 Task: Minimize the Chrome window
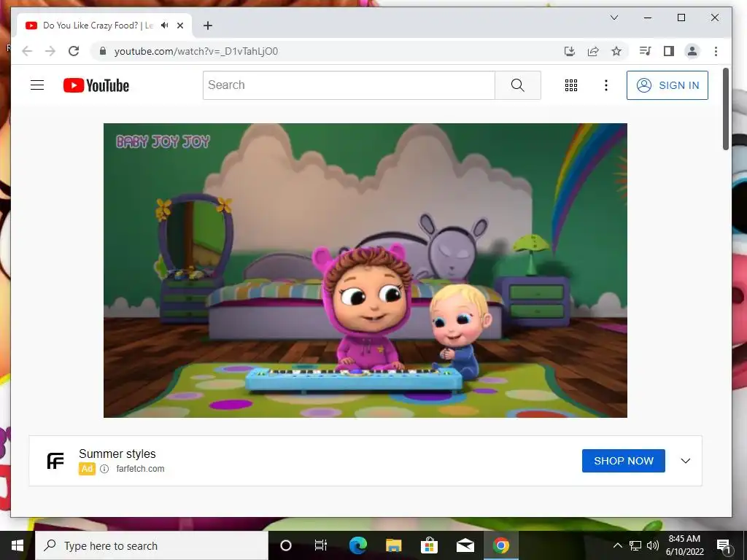(x=648, y=17)
